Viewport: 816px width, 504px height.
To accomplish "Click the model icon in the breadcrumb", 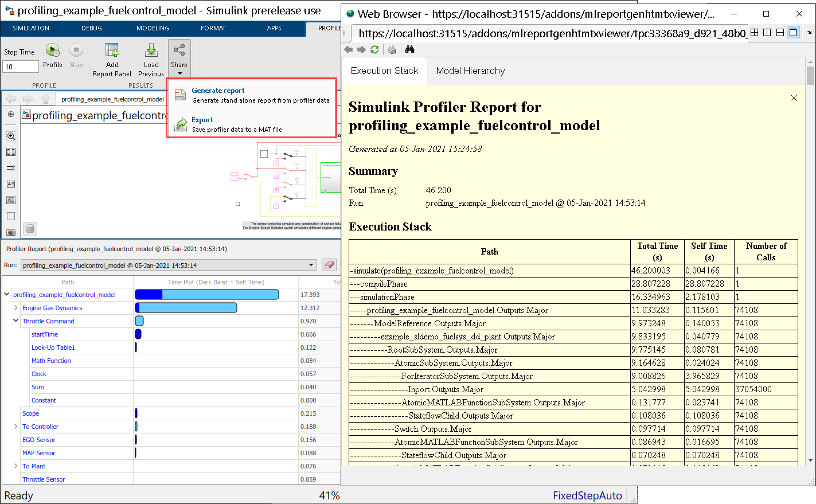I will 26,115.
